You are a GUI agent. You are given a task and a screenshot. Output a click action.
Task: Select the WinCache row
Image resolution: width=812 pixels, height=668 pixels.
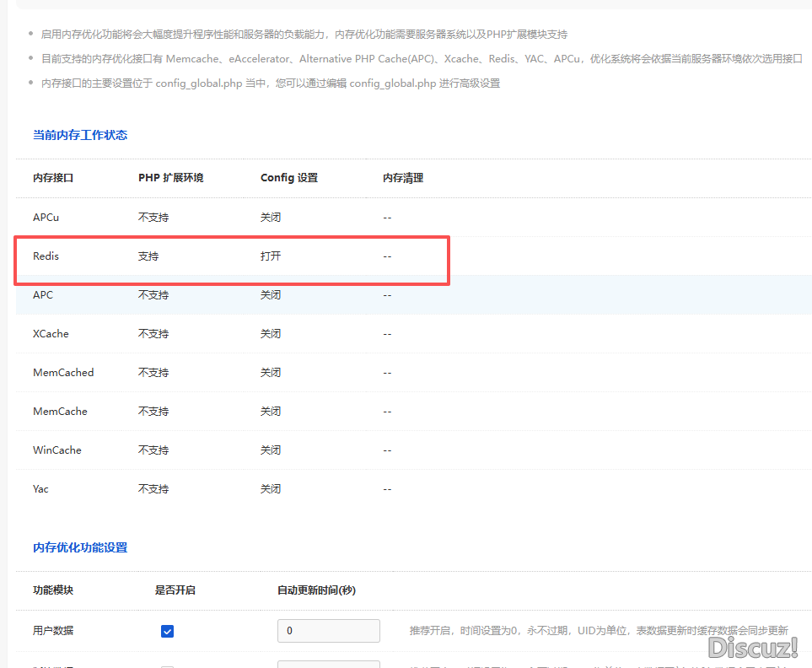tap(57, 450)
